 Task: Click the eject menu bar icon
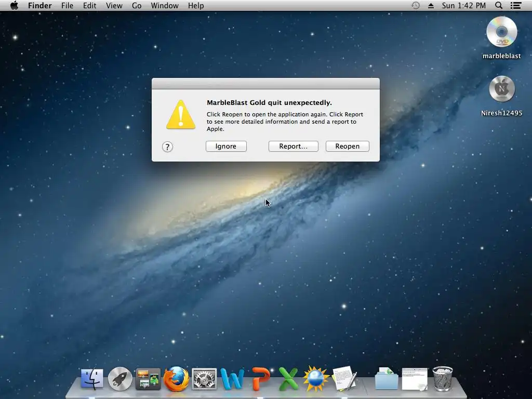coord(431,5)
